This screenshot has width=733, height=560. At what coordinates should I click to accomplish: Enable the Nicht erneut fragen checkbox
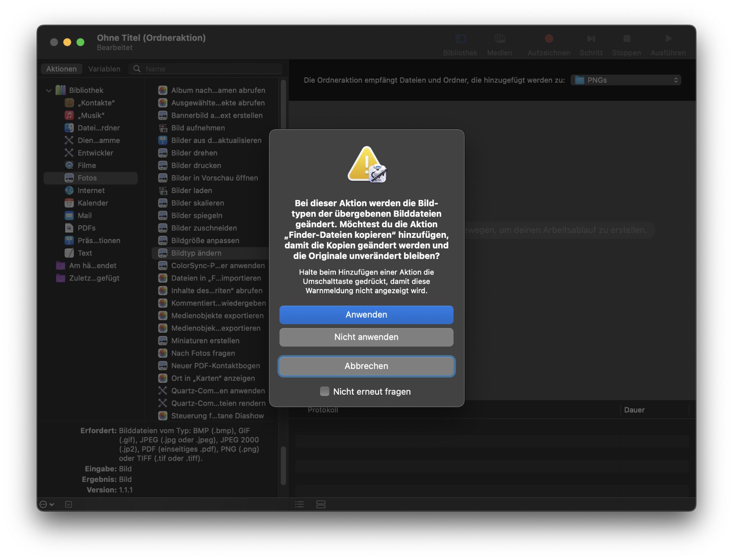pos(325,391)
